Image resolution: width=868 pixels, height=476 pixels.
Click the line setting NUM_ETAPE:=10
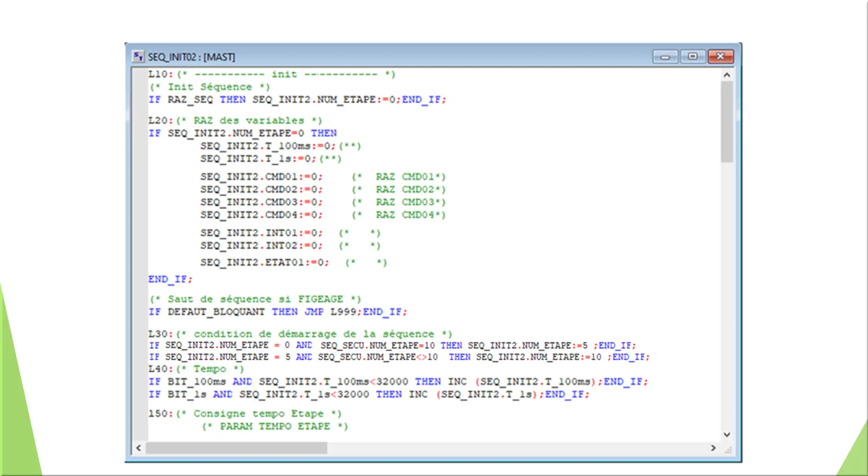[399, 357]
